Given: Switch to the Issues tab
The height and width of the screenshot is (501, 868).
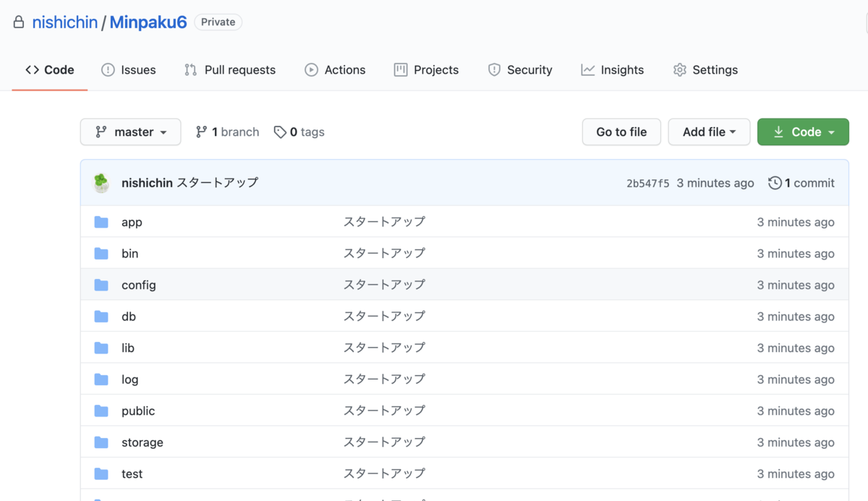Looking at the screenshot, I should (x=129, y=70).
